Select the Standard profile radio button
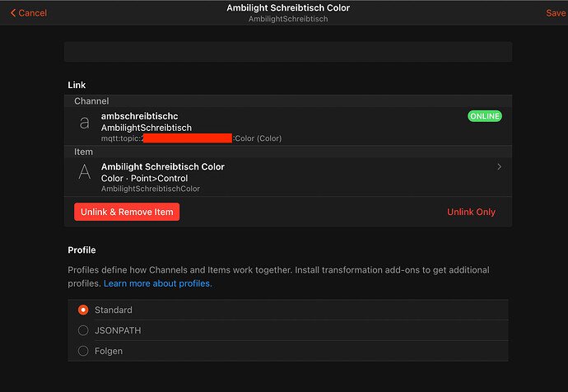568x392 pixels. pyautogui.click(x=83, y=310)
